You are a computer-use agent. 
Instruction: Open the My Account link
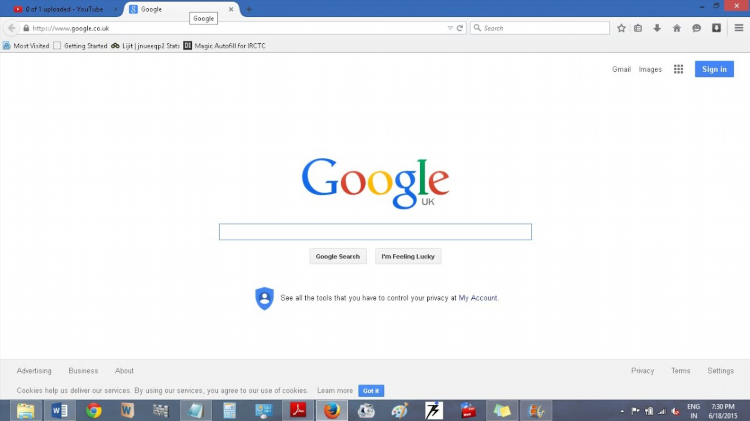[x=478, y=298]
